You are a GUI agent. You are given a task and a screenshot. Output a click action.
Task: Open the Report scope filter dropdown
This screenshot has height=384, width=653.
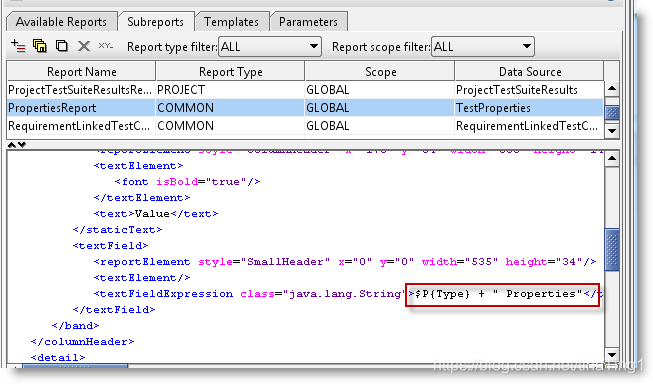(x=483, y=47)
